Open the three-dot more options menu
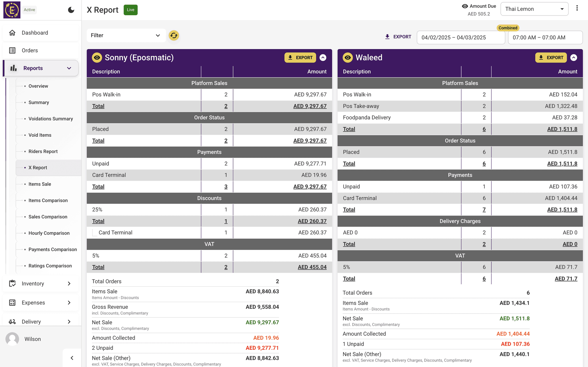The image size is (588, 367). (x=577, y=8)
